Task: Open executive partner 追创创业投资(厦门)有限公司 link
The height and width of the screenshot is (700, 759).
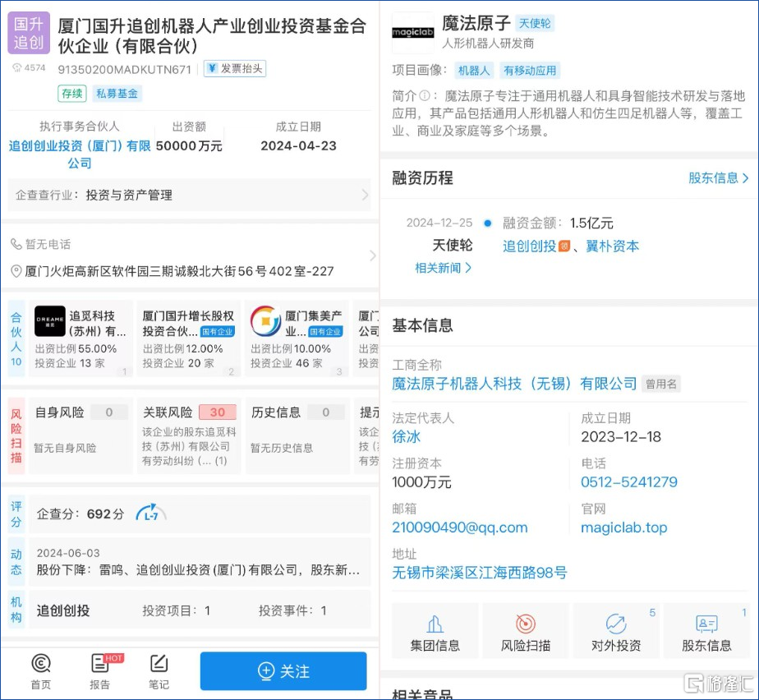Action: point(80,154)
